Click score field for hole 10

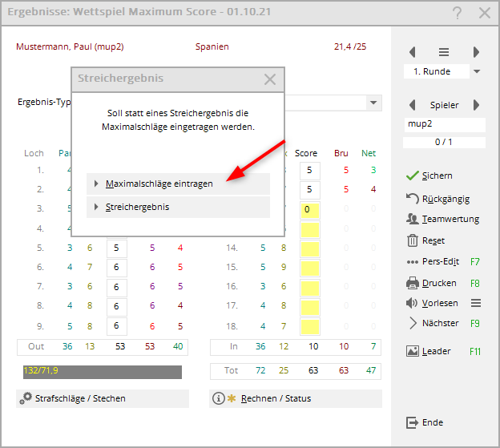pos(309,171)
